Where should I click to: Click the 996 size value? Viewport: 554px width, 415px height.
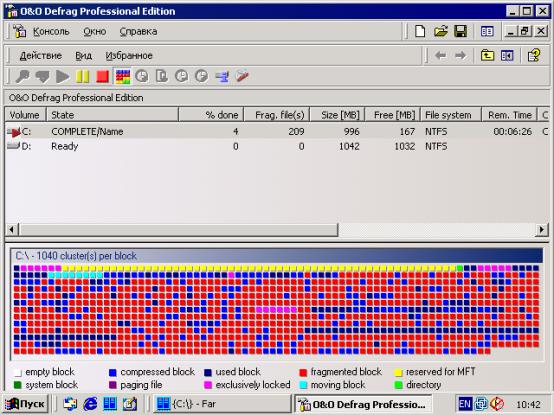pos(351,132)
